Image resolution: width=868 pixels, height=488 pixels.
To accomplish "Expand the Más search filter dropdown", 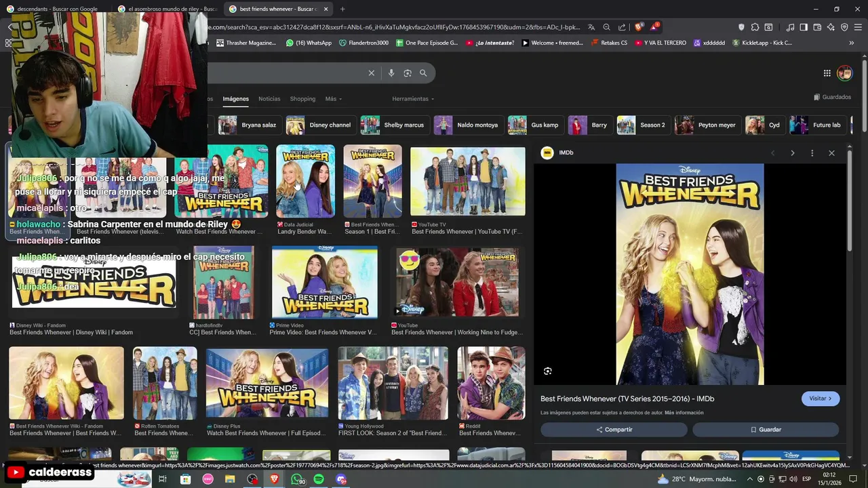I will [333, 99].
